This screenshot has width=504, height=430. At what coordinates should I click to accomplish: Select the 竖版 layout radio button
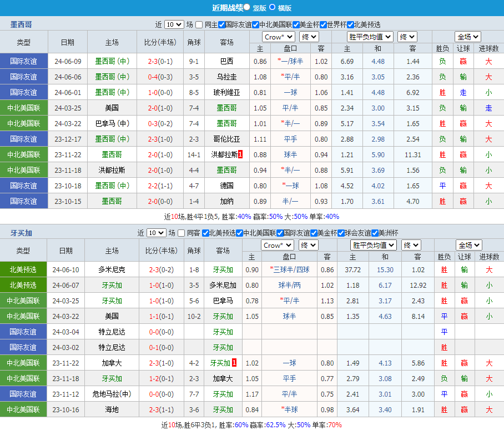coord(247,7)
